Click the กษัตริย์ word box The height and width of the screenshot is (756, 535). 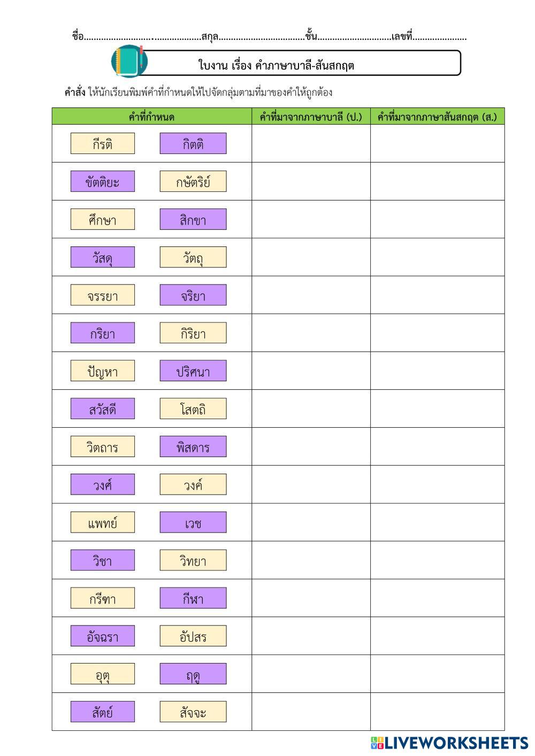193,182
